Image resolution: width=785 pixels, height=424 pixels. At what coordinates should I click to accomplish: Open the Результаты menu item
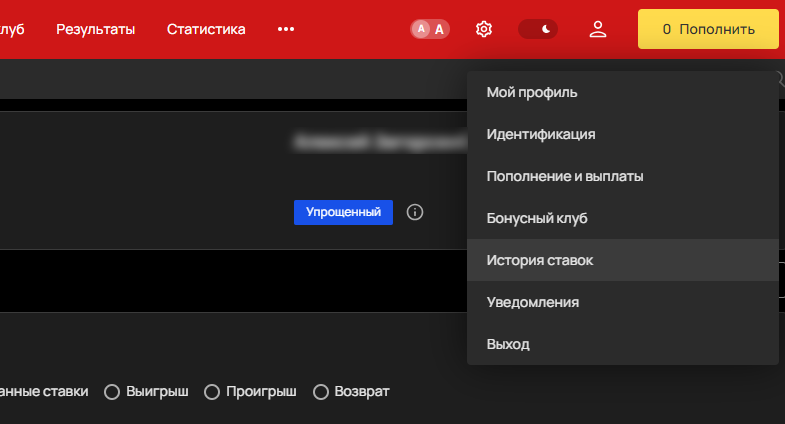(x=96, y=29)
